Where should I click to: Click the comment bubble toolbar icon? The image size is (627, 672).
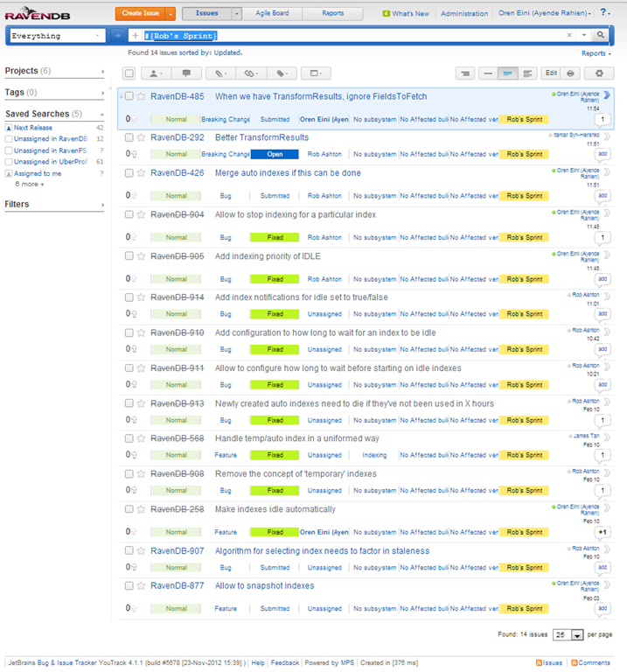186,73
